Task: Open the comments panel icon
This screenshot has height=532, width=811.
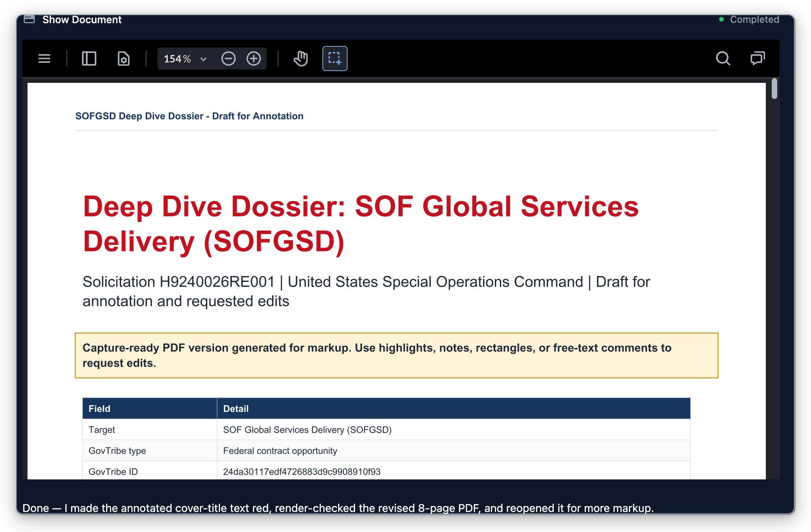Action: pyautogui.click(x=758, y=59)
